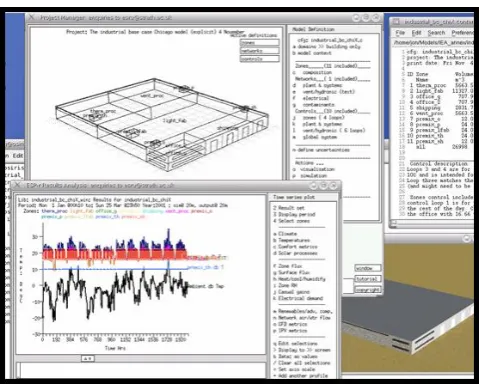Open Preferences menu in text editor
This screenshot has height=384, width=479.
tap(462, 33)
